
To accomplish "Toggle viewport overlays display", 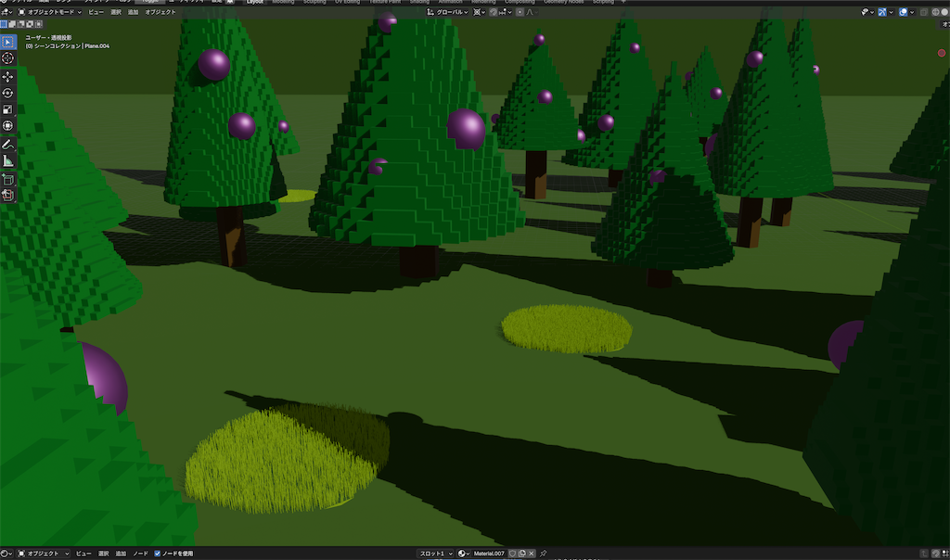I will (x=904, y=12).
